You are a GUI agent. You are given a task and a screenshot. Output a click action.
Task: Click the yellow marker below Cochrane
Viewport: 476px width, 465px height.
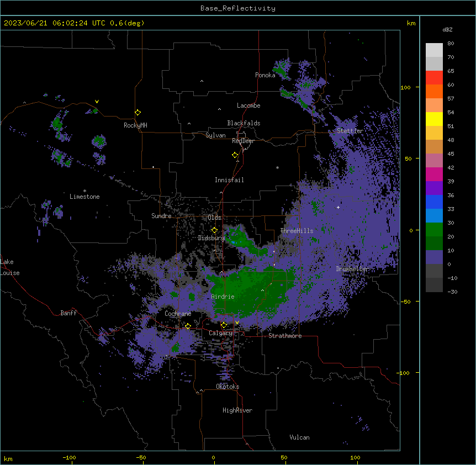click(x=188, y=326)
